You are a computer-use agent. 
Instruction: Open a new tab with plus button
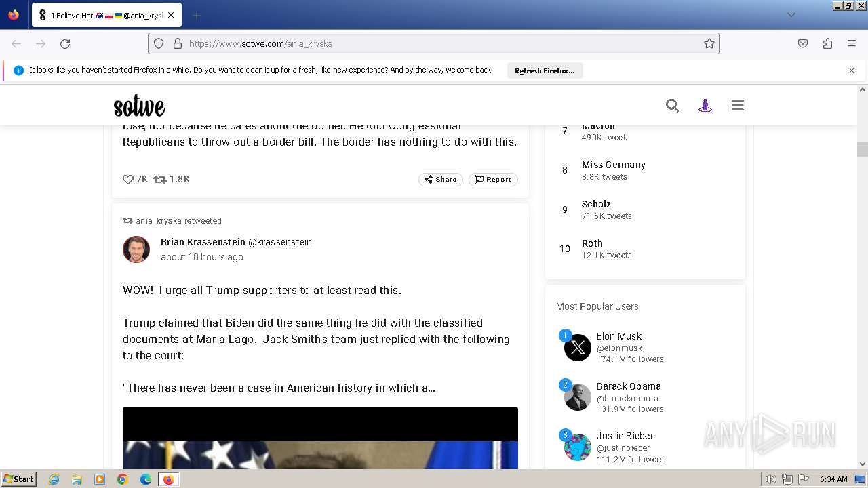pos(197,15)
